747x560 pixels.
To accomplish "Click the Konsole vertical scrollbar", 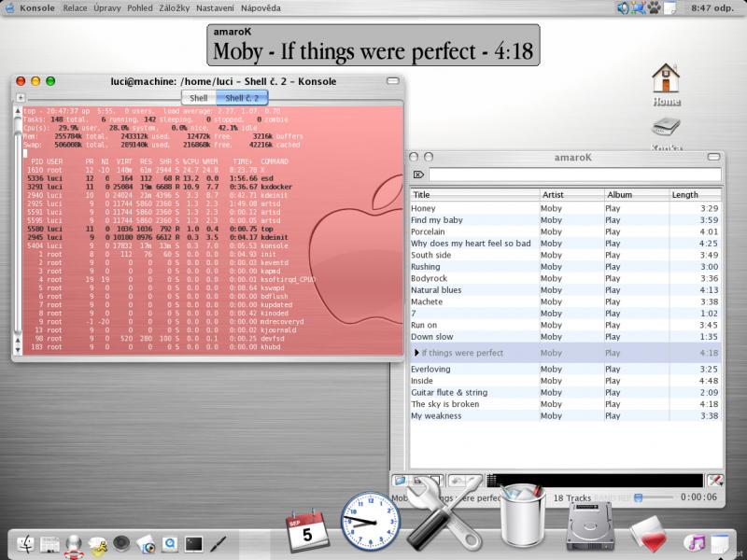I will (18, 231).
